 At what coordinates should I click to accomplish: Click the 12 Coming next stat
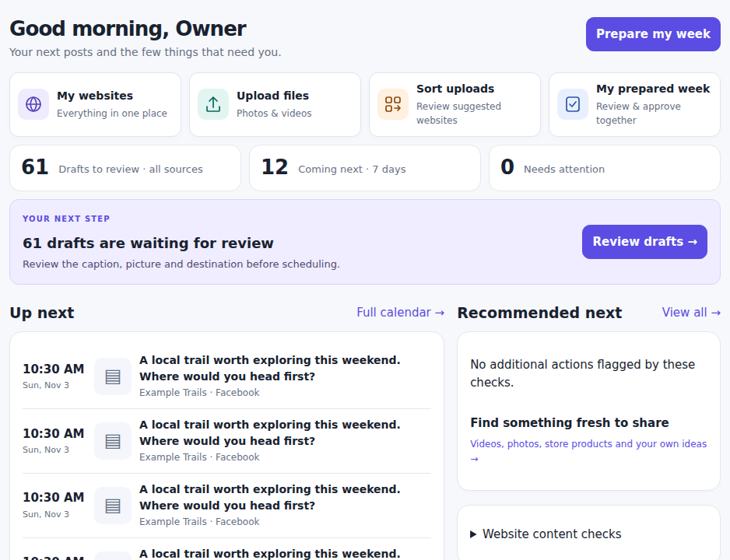(365, 168)
